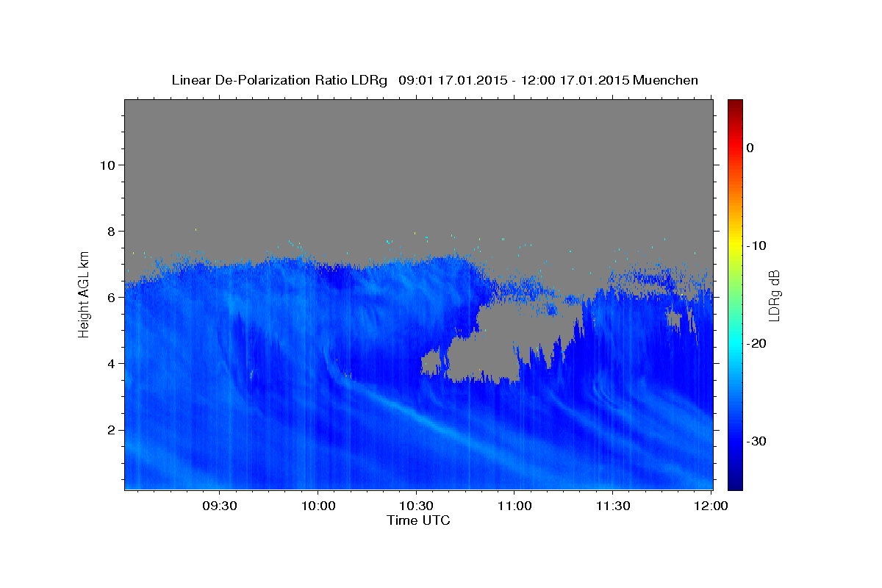The image size is (882, 588).
Task: Click the height axis label 2
Action: [110, 430]
